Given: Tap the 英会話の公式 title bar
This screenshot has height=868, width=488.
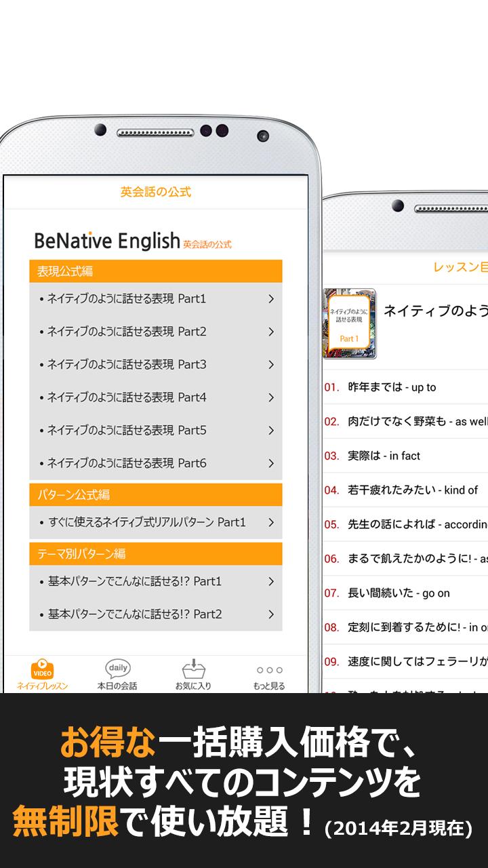Looking at the screenshot, I should pyautogui.click(x=156, y=192).
